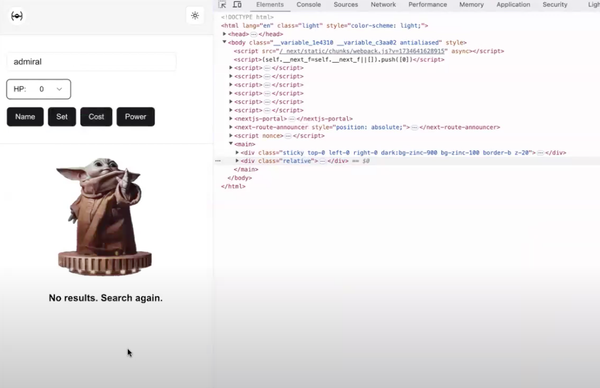
Task: Expand the nextjs-portal element
Action: 231,119
